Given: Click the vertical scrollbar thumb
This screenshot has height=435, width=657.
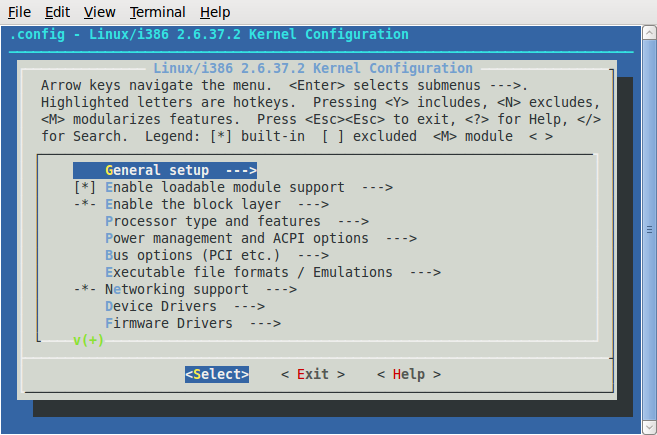Looking at the screenshot, I should [x=649, y=230].
